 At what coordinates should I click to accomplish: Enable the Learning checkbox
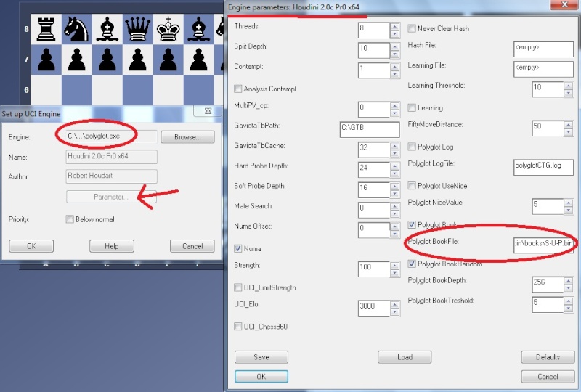[412, 108]
